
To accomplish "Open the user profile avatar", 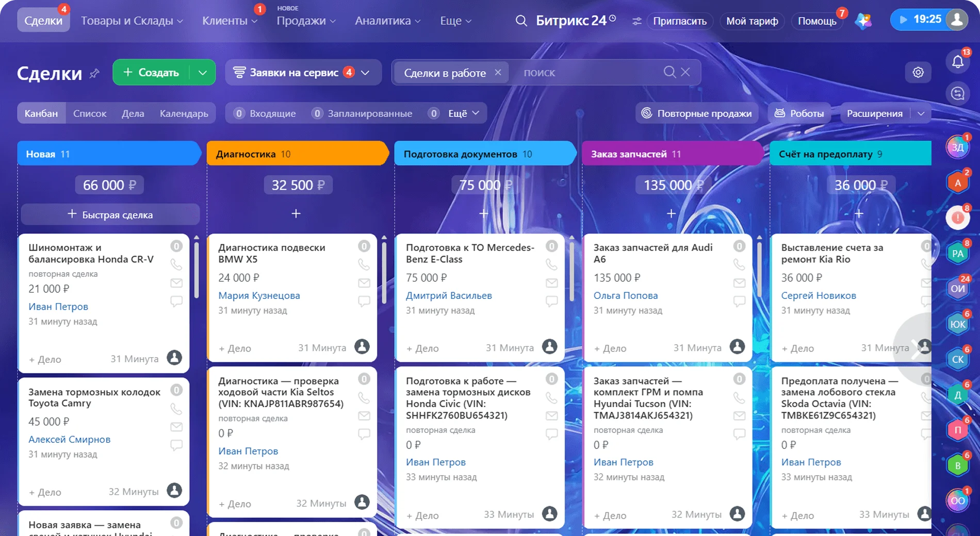I will (957, 20).
